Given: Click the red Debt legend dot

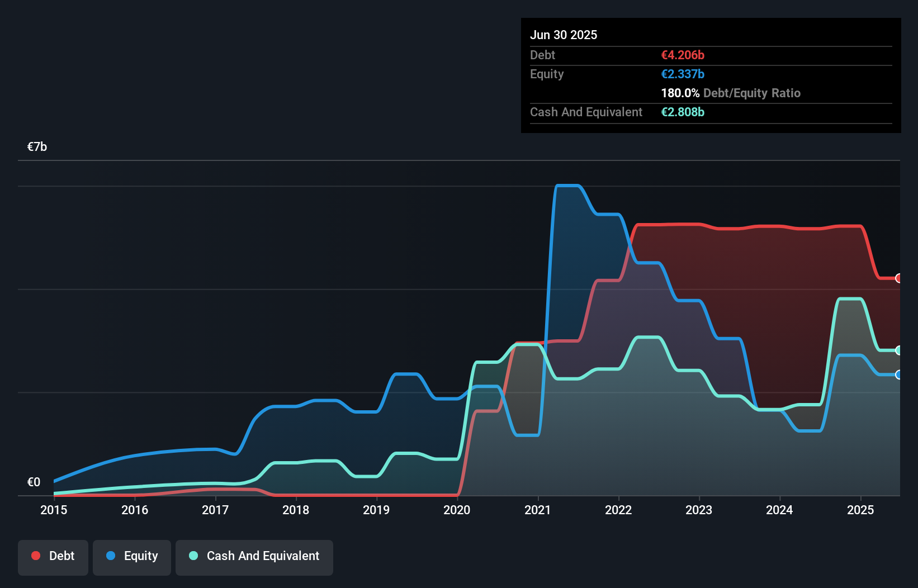Looking at the screenshot, I should coord(35,556).
